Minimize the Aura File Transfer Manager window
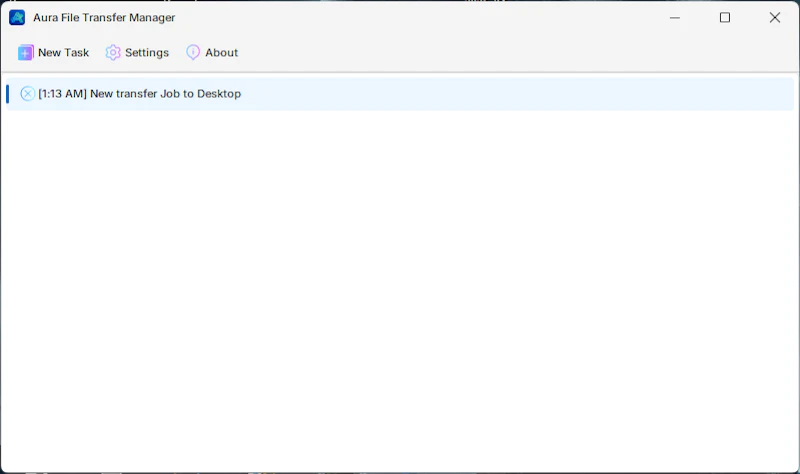 click(674, 17)
